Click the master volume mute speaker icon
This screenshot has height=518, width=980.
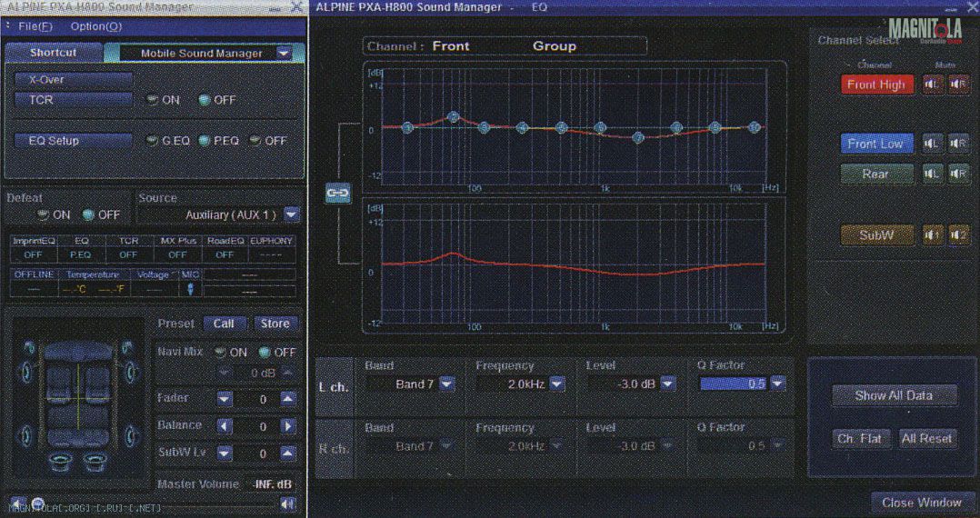[287, 503]
